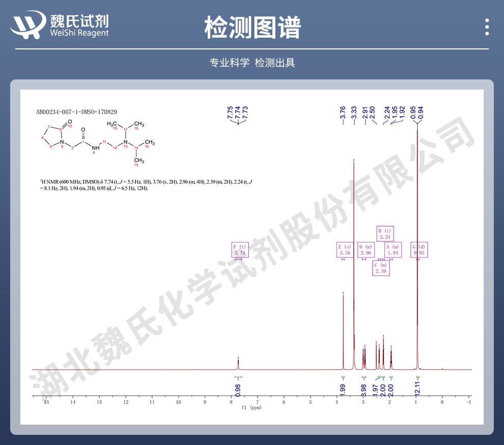
Task: Toggle the green integral marker under 7.74 peak
Action: [x=238, y=376]
